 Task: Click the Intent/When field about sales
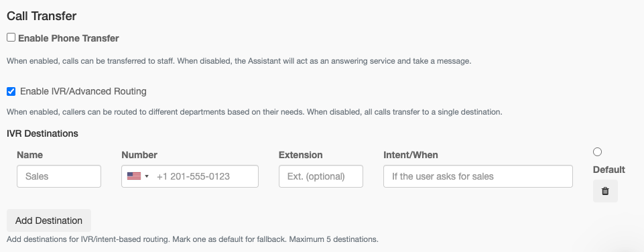[x=478, y=176]
